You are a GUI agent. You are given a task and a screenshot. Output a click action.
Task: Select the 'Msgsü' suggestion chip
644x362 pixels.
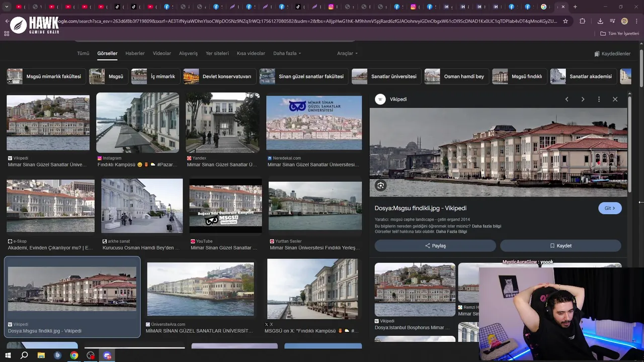point(108,76)
